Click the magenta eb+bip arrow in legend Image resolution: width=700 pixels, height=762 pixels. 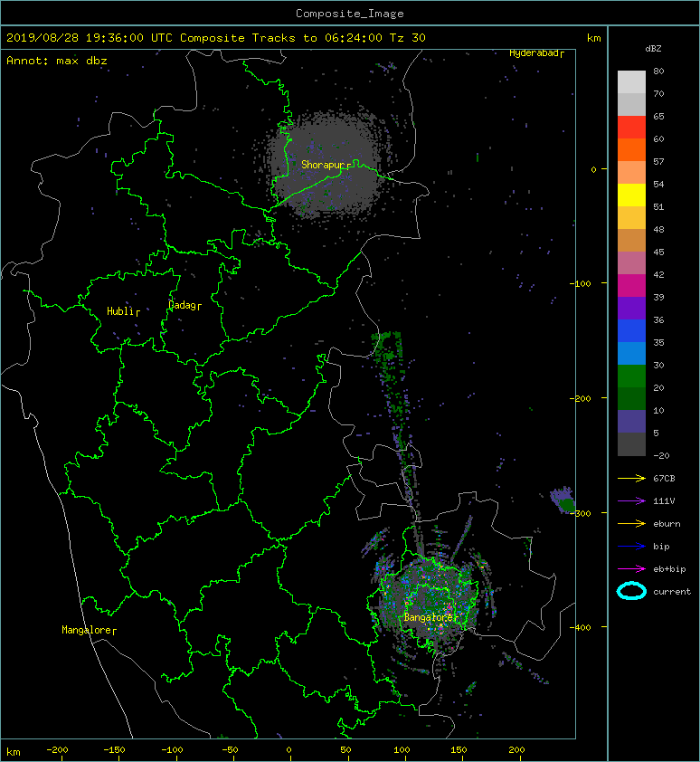[x=631, y=568]
